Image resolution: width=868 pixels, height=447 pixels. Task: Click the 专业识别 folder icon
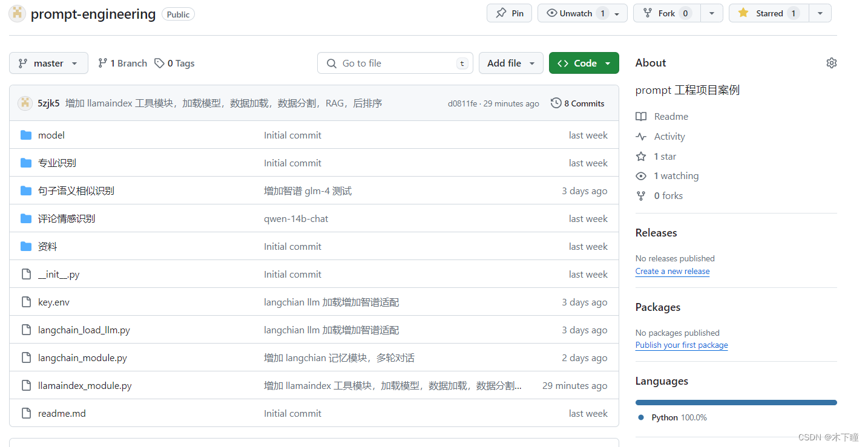coord(26,163)
